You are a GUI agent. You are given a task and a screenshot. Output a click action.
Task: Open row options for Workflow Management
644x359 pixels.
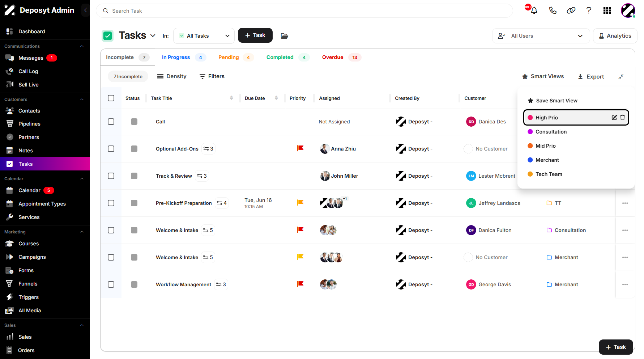pyautogui.click(x=625, y=284)
